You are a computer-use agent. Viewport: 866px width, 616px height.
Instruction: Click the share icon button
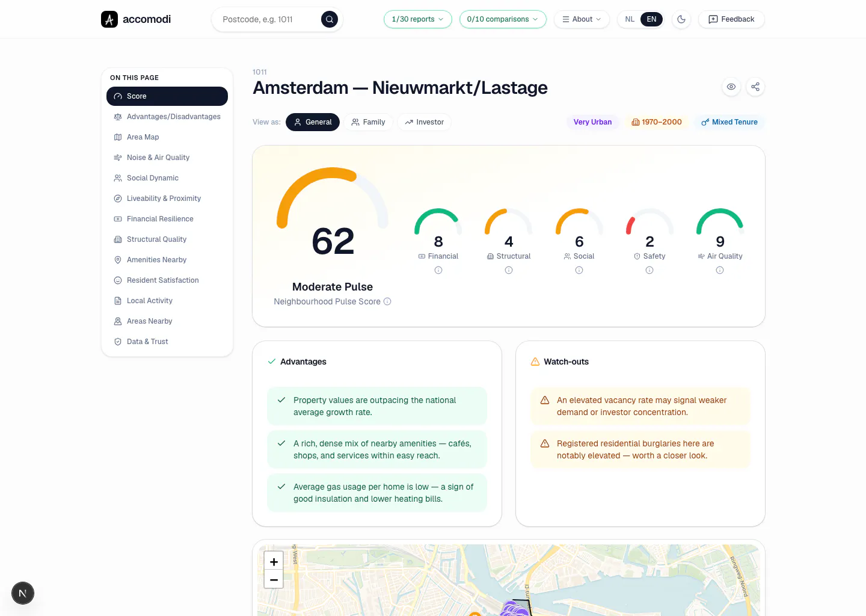(755, 87)
